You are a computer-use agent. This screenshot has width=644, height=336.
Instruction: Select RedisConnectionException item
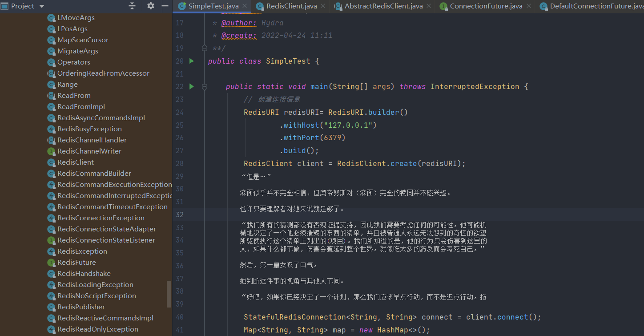[x=101, y=218]
